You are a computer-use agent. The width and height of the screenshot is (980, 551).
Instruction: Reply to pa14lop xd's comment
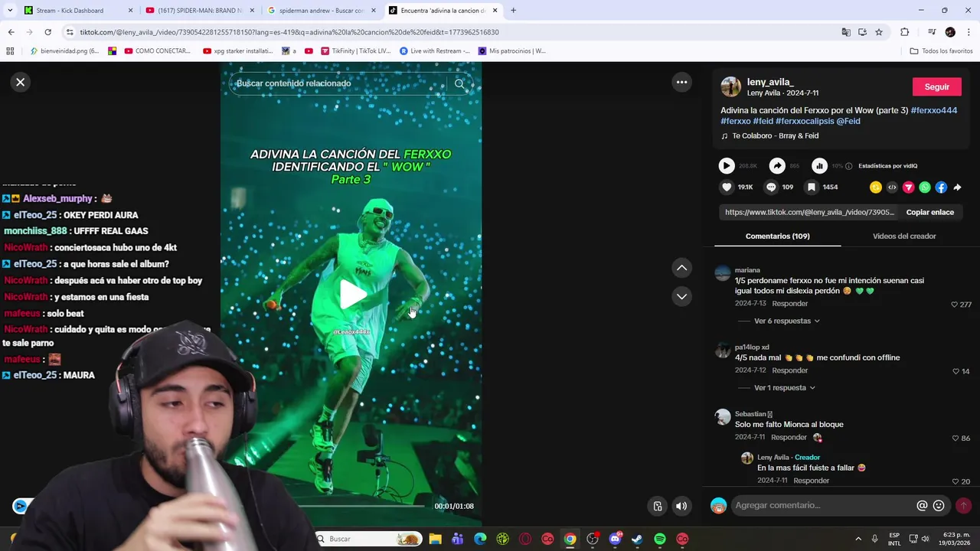789,370
